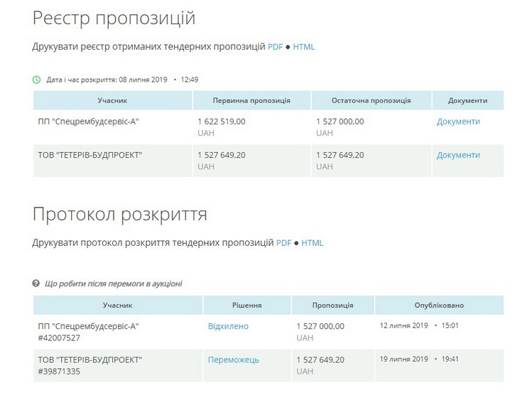Click participant code #39871335
This screenshot has height=398, width=532.
point(59,371)
